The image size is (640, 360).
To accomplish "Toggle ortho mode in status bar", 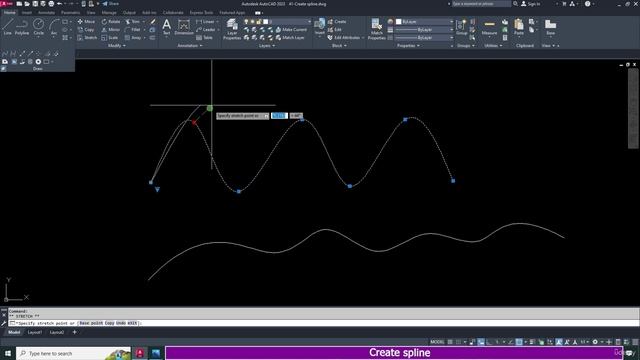I will [x=489, y=342].
